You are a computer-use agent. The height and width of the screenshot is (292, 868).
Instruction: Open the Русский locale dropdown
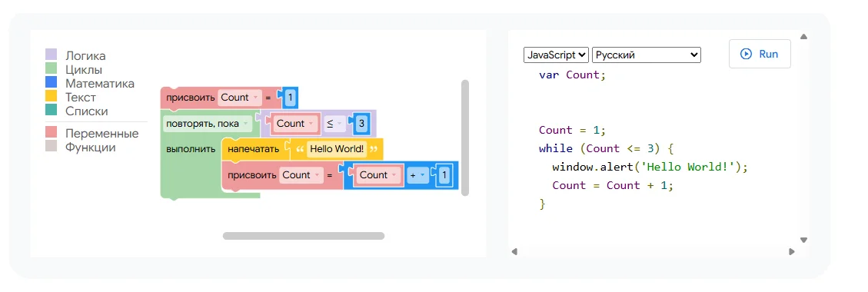647,55
